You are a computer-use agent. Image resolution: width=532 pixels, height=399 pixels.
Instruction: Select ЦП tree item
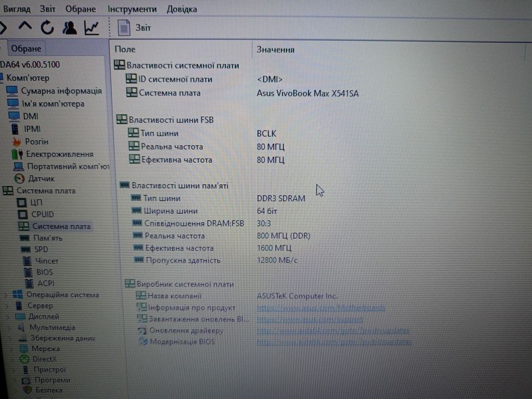coord(36,202)
